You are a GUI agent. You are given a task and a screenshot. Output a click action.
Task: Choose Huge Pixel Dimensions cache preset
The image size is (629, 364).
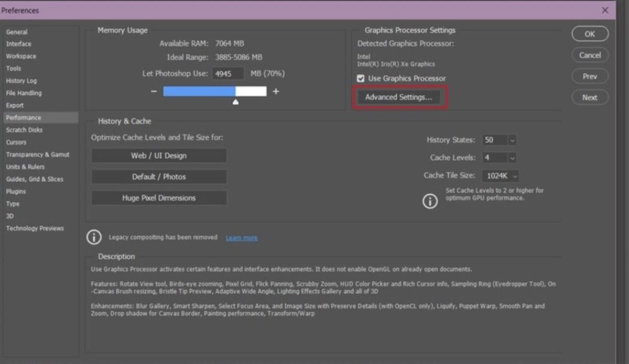(x=159, y=198)
